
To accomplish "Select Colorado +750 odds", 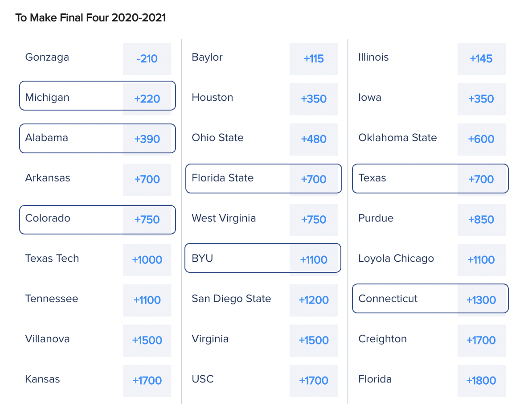I will [x=147, y=220].
